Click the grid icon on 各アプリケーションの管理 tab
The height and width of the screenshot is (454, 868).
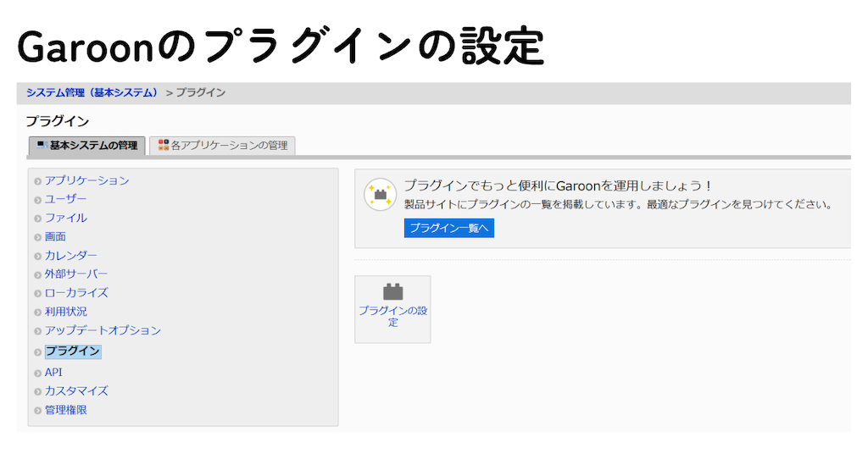point(163,145)
